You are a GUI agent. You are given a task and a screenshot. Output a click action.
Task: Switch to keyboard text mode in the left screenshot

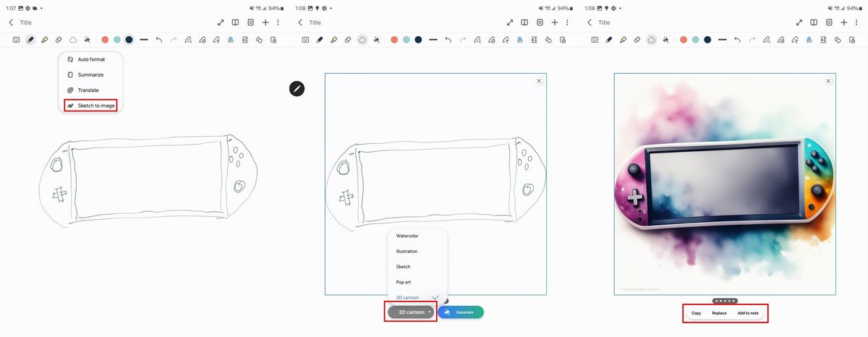coord(16,40)
